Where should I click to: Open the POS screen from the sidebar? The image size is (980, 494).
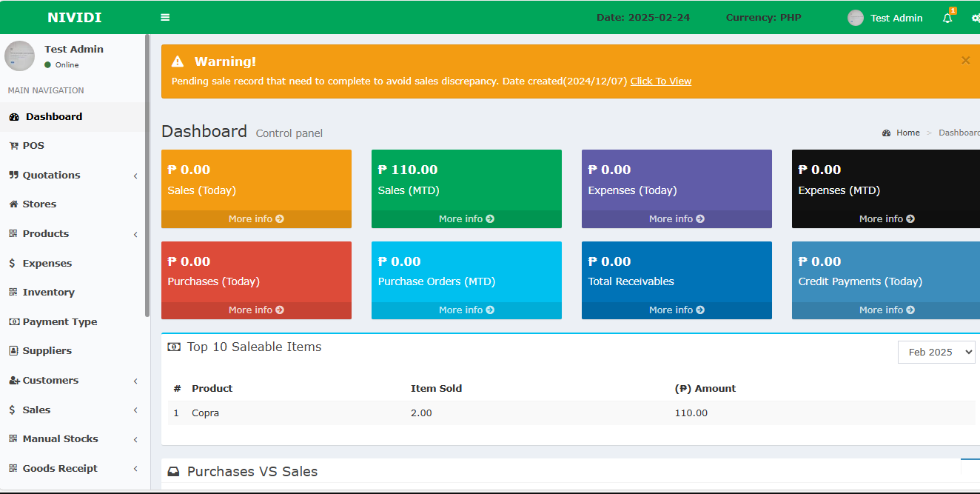33,145
